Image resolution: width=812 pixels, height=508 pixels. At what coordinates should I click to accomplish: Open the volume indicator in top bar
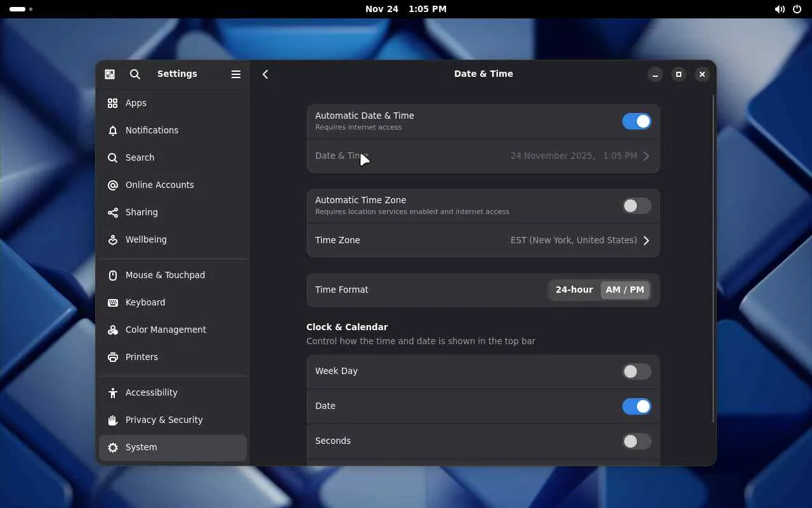pyautogui.click(x=780, y=9)
